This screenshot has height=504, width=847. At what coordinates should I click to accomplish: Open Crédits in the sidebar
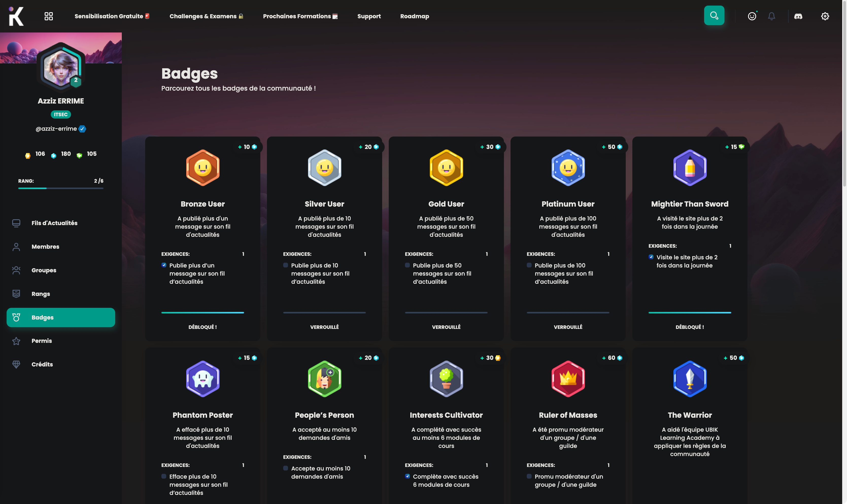click(x=61, y=364)
